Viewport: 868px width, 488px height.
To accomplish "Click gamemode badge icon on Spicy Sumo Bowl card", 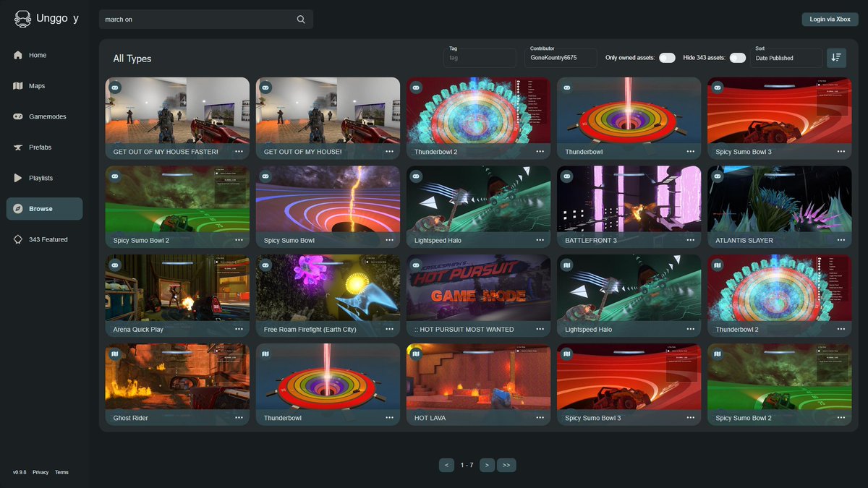I will (265, 176).
